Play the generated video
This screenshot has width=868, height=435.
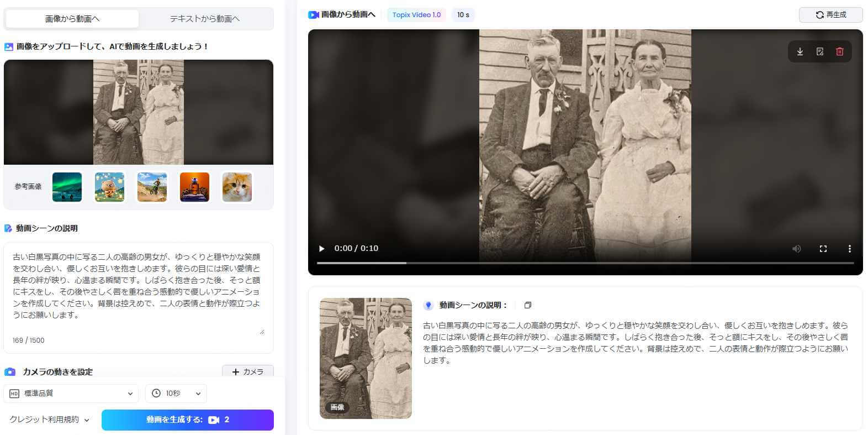[321, 249]
